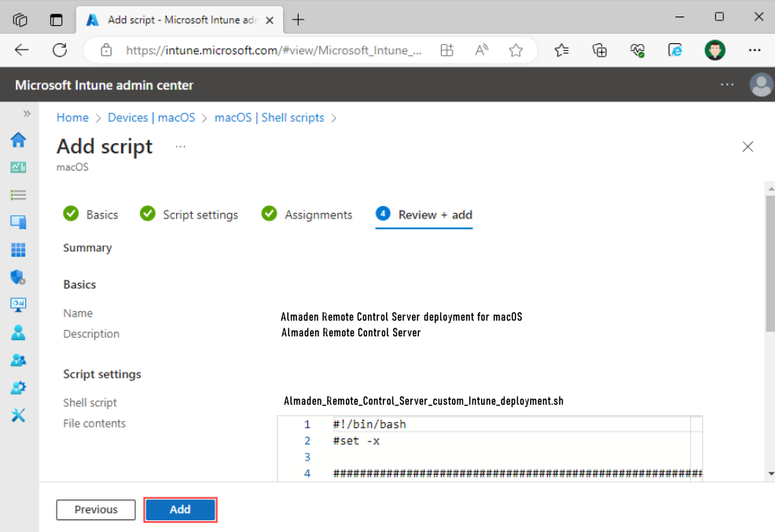Open tab actions menu icon
This screenshot has height=532, width=775.
coord(57,20)
